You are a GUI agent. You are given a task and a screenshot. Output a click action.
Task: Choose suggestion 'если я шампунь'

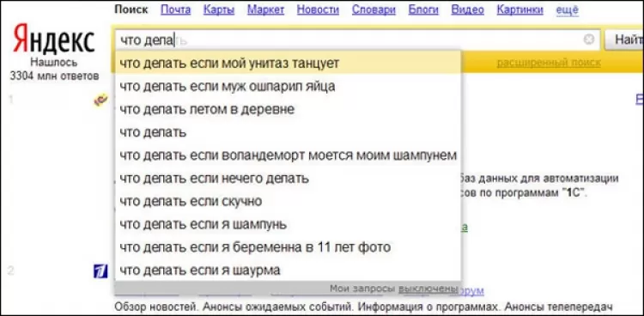coord(288,225)
